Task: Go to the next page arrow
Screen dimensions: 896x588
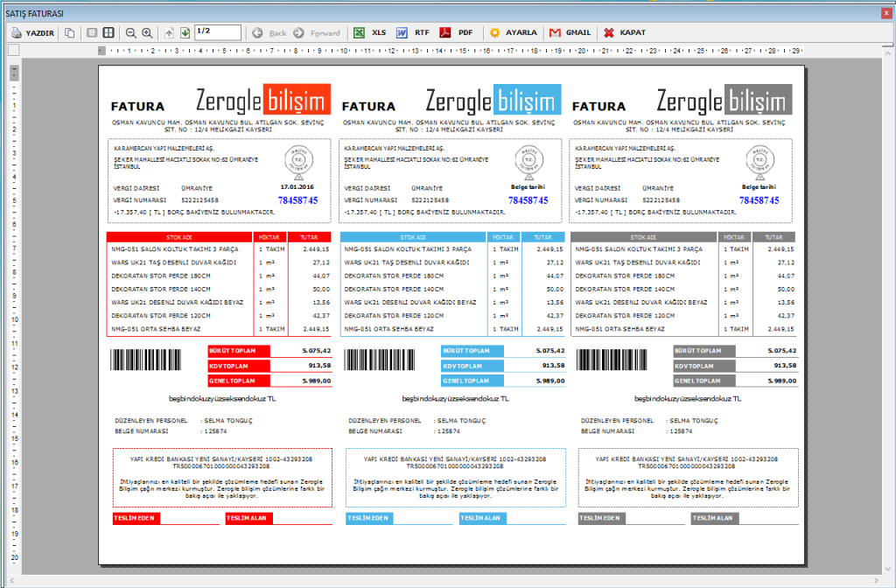Action: (185, 32)
